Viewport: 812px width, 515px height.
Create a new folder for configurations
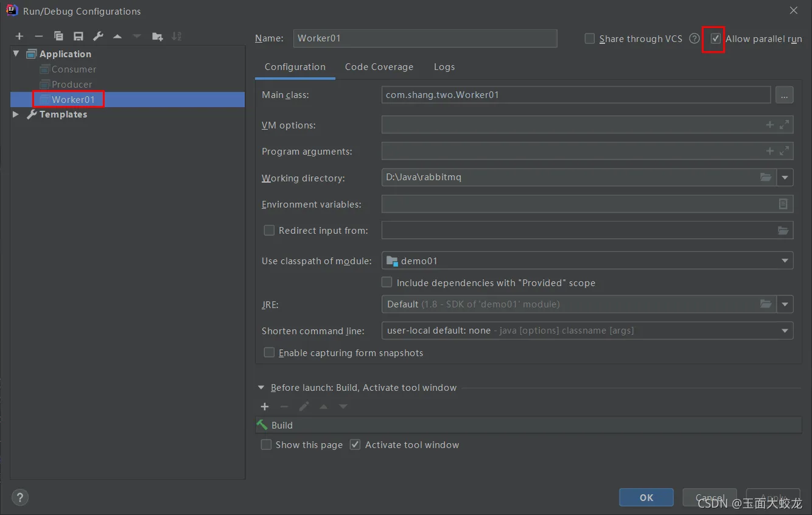click(x=157, y=37)
